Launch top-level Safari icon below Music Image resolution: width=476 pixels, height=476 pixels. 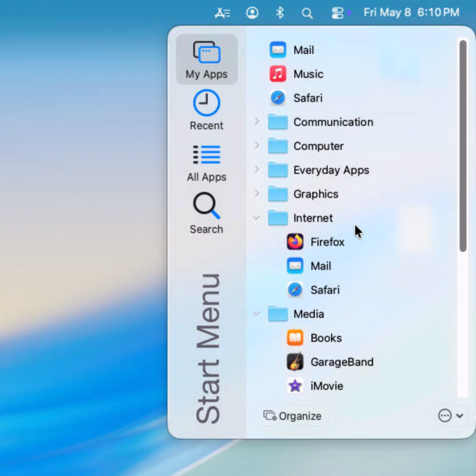click(278, 98)
